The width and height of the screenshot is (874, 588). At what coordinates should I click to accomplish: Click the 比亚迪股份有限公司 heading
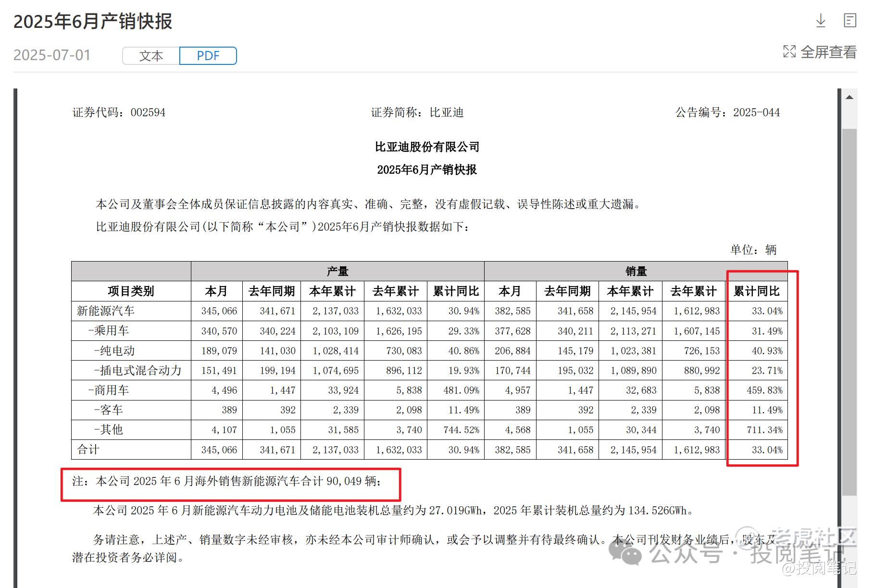(427, 147)
